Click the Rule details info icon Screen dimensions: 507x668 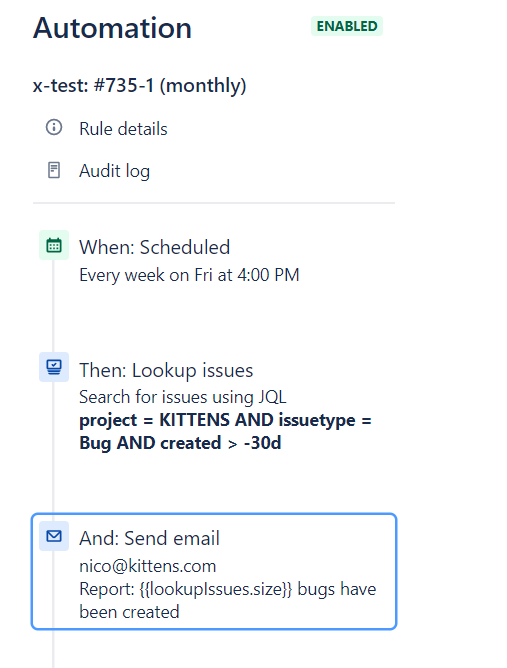coord(54,127)
